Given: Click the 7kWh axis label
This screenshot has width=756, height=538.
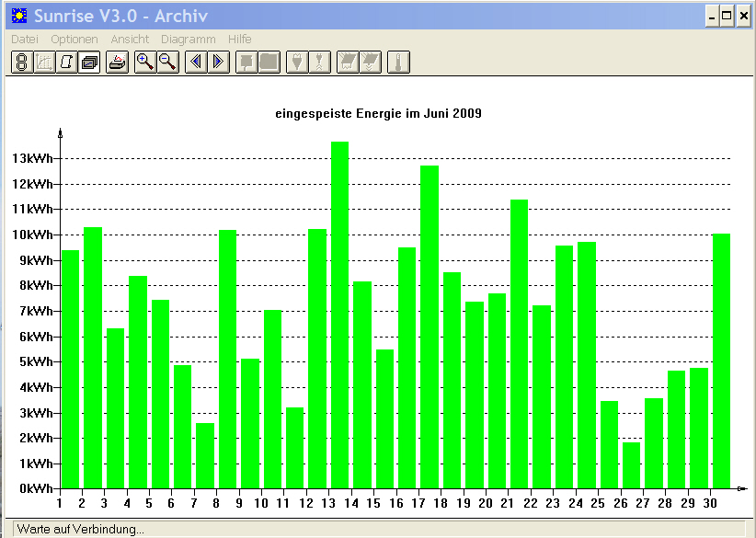Looking at the screenshot, I should coord(36,311).
